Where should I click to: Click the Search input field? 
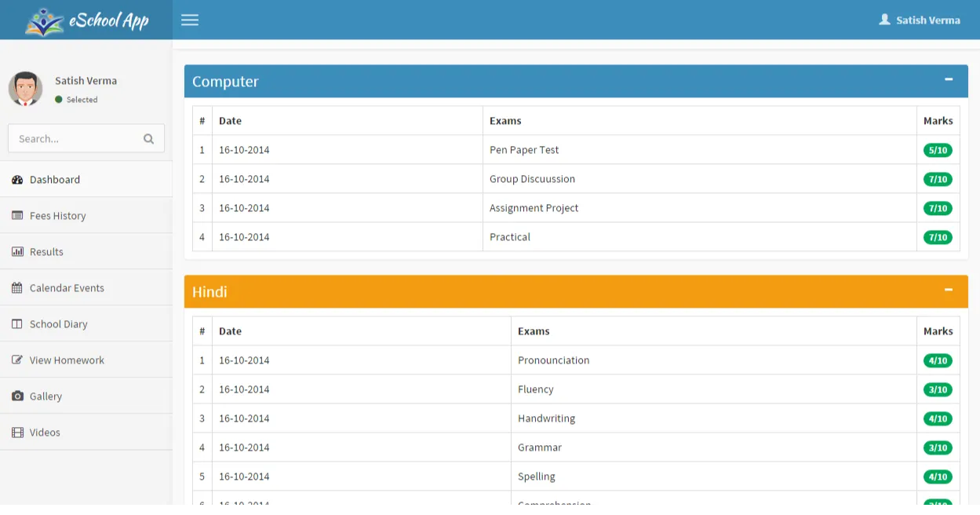[x=75, y=139]
